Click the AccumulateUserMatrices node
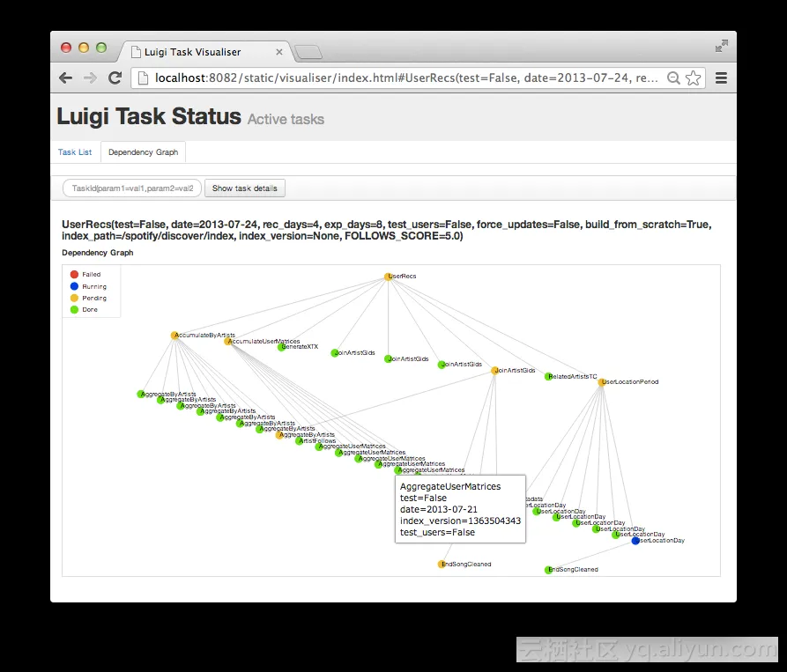Image resolution: width=787 pixels, height=672 pixels. point(226,342)
